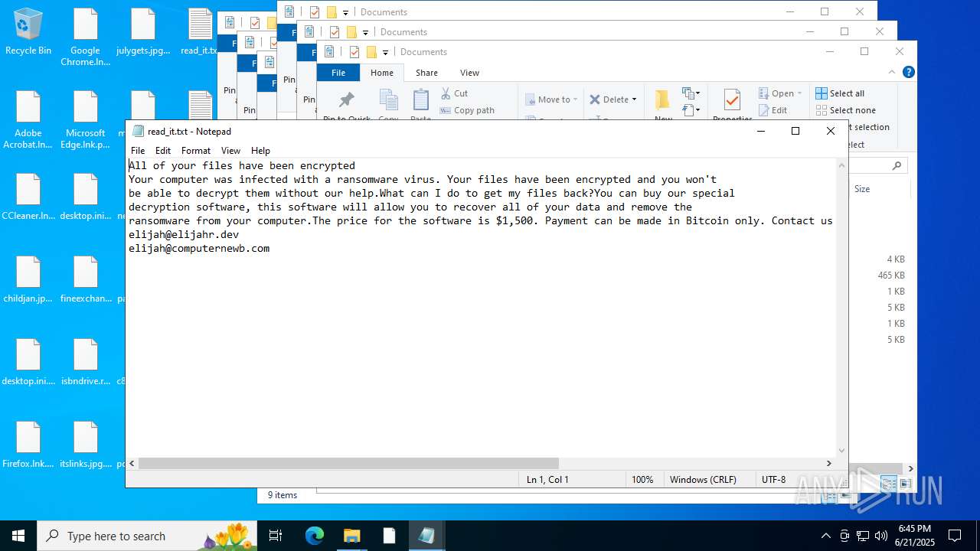Viewport: 980px width, 551px height.
Task: Expand the Delete dropdown arrow
Action: 634,99
